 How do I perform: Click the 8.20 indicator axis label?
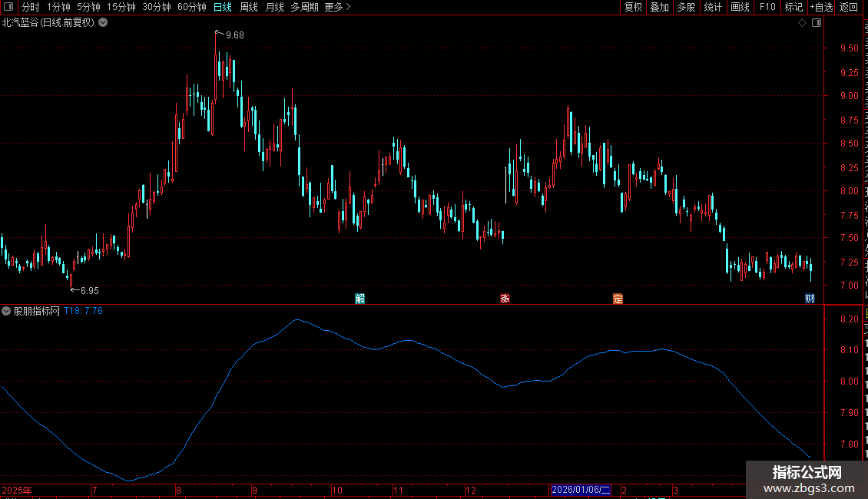849,319
